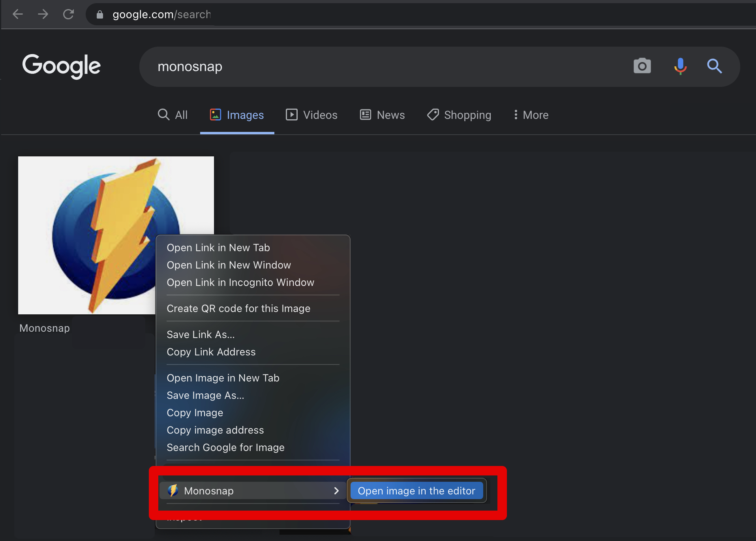
Task: Click the Monosnap image caption link
Action: (45, 328)
